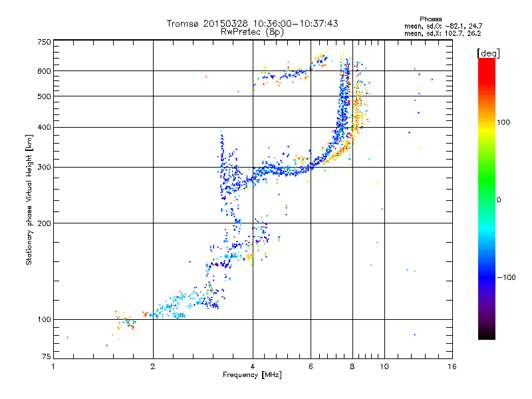Click the x-axis '16' tick label
Viewport: 532px width, 399px height.
click(452, 366)
